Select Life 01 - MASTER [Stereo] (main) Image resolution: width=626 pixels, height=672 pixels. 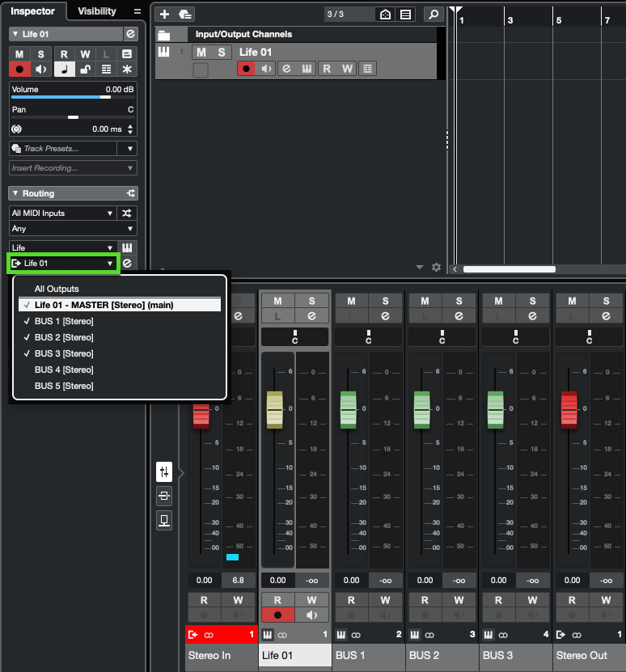pyautogui.click(x=120, y=305)
